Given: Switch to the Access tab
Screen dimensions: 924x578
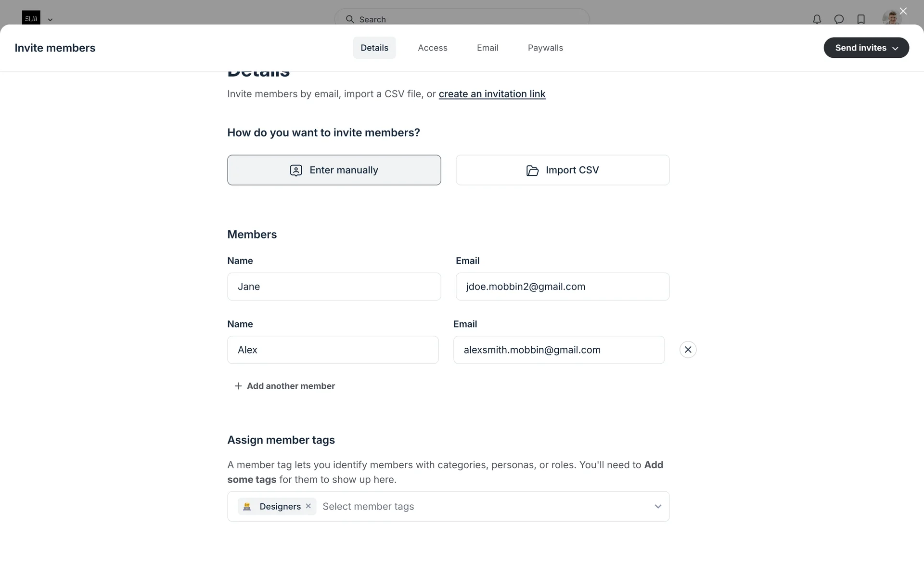Looking at the screenshot, I should coord(432,48).
